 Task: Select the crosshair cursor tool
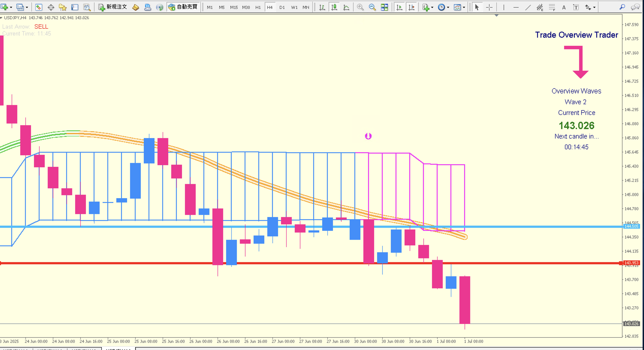coord(489,7)
